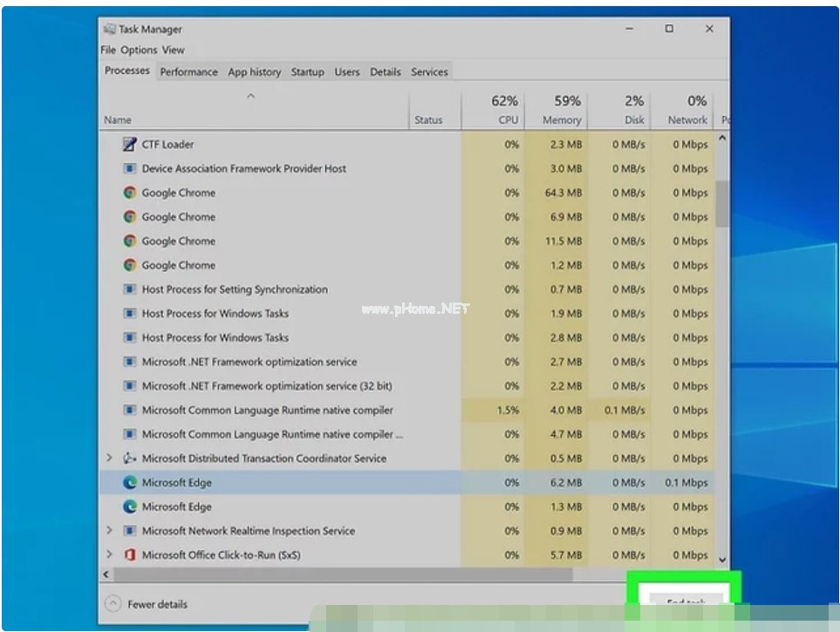The width and height of the screenshot is (840, 632).
Task: Click the vertical scrollbar down arrow
Action: click(x=721, y=559)
